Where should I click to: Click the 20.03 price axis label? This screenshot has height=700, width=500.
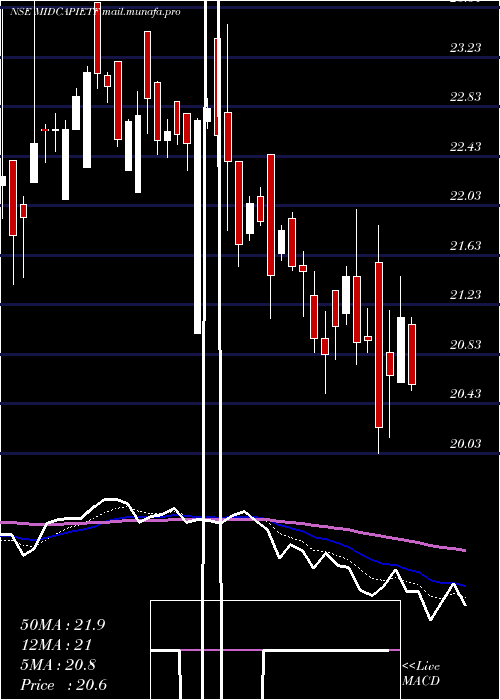[x=466, y=444]
